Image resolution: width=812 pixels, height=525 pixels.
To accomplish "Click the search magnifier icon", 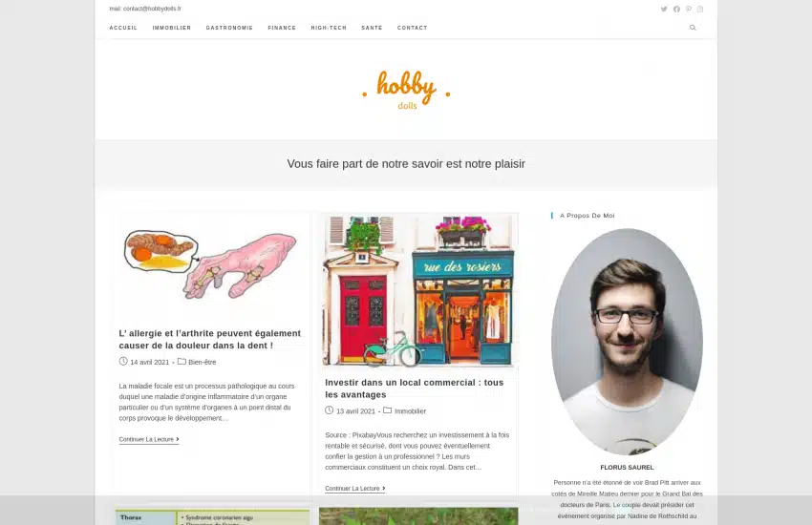I will click(693, 28).
